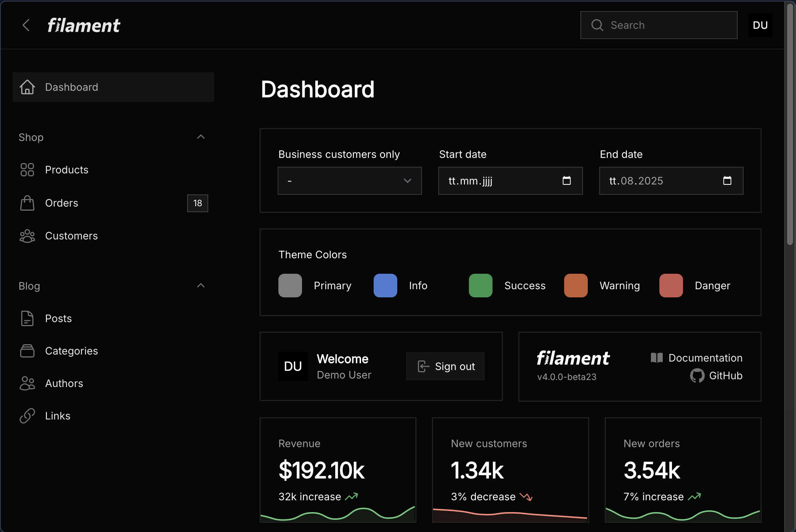Collapse the Shop navigation group
796x532 pixels.
pos(200,137)
